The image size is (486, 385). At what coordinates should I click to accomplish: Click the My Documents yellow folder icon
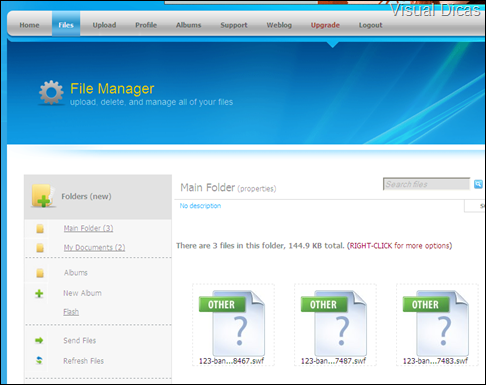tap(40, 248)
